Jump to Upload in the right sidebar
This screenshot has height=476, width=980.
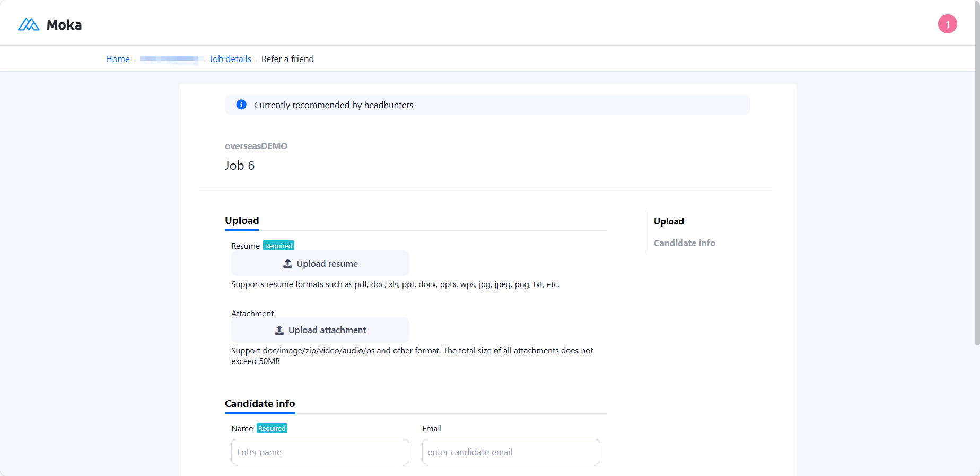(x=669, y=221)
